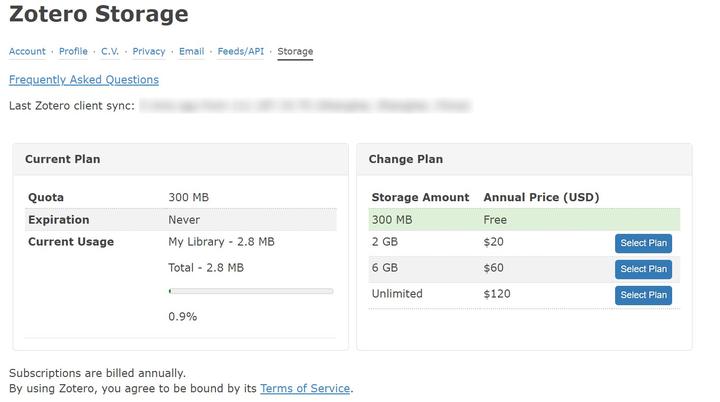Viewport: 720px width, 402px height.
Task: Click the storage usage progress bar
Action: coord(251,291)
